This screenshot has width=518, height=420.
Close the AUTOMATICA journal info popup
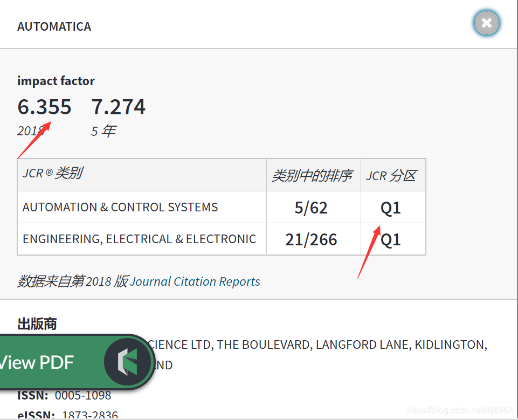coord(486,23)
